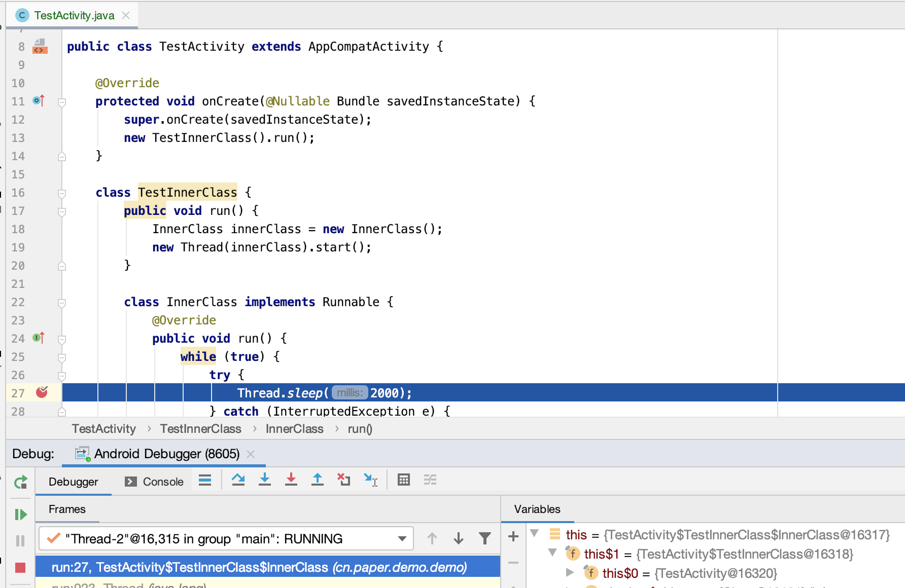905x588 pixels.
Task: Click the override gutter icon on line 11
Action: point(39,100)
